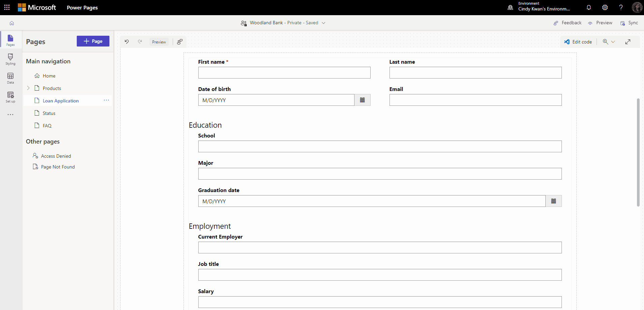Open the Date of birth calendar picker
This screenshot has width=644, height=310.
[362, 100]
